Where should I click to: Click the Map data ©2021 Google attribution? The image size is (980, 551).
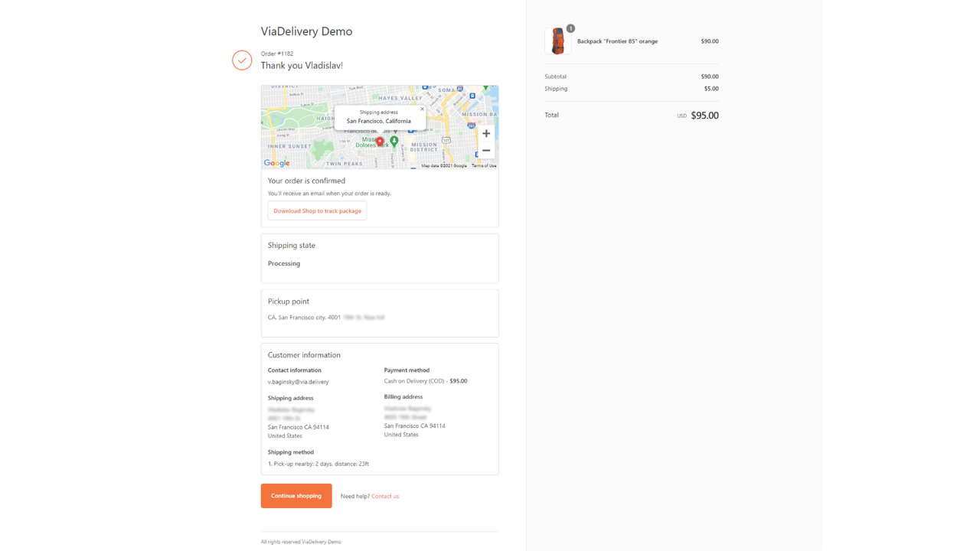[x=443, y=165]
